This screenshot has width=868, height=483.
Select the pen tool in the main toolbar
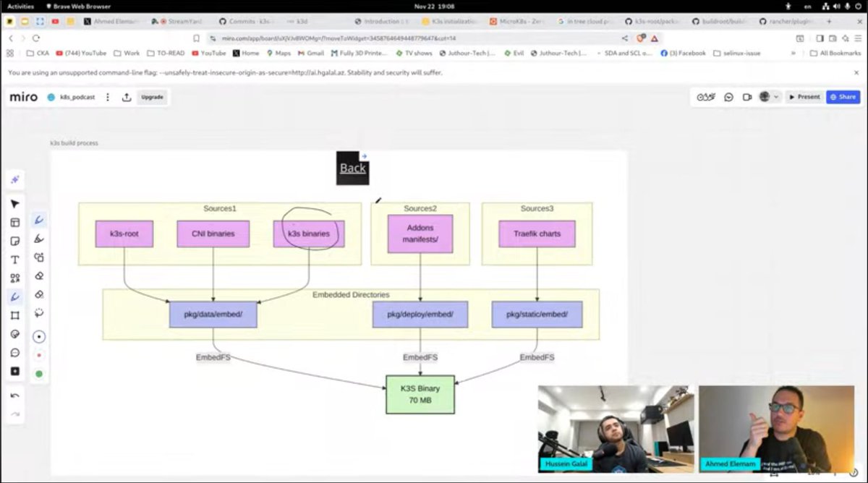click(14, 297)
